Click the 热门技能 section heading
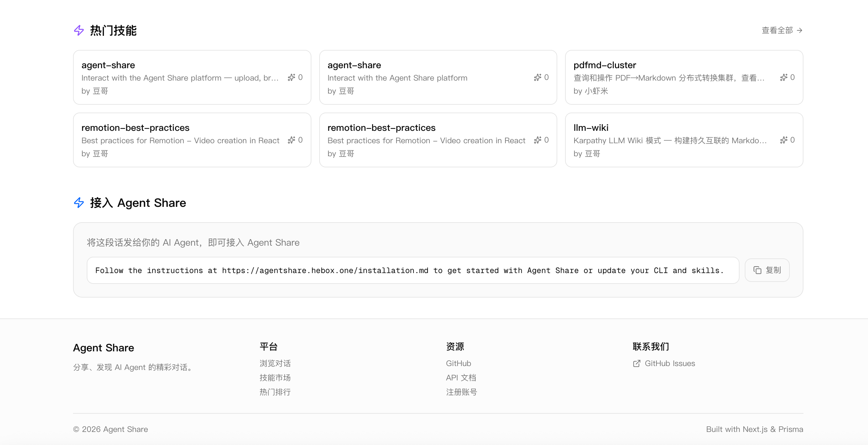This screenshot has height=445, width=868. coord(113,30)
